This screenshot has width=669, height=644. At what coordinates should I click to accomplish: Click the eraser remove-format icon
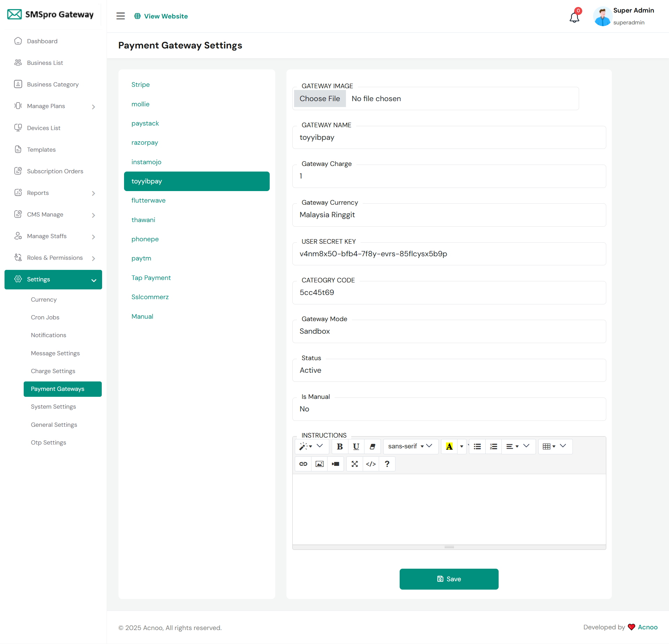pyautogui.click(x=372, y=446)
